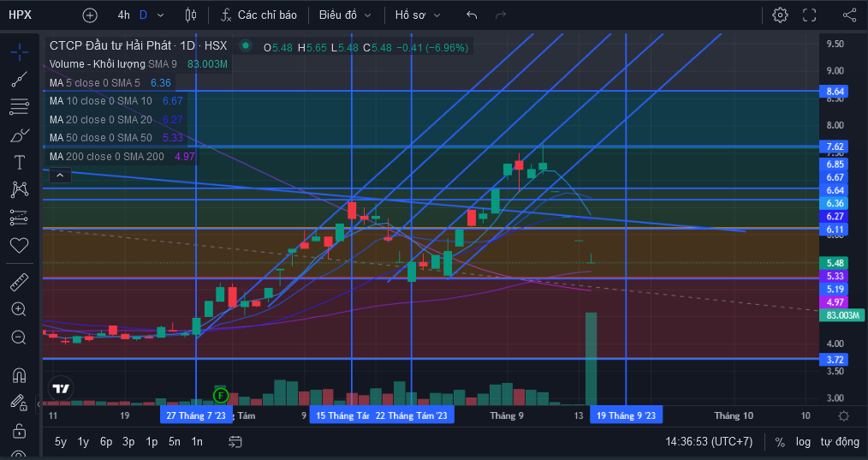
Task: Collapse the indicator legend list
Action: click(x=60, y=176)
